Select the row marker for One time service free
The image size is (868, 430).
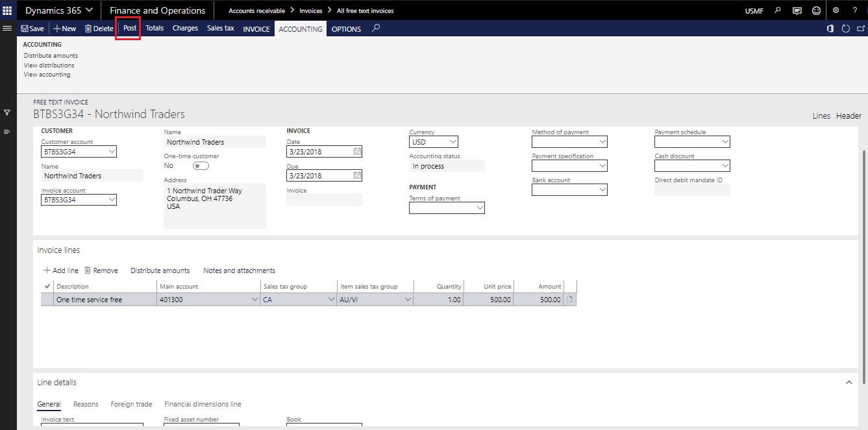47,300
